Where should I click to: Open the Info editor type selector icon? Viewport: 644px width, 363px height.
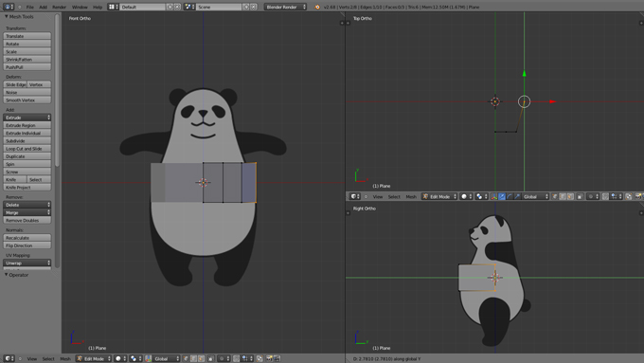coord(9,7)
